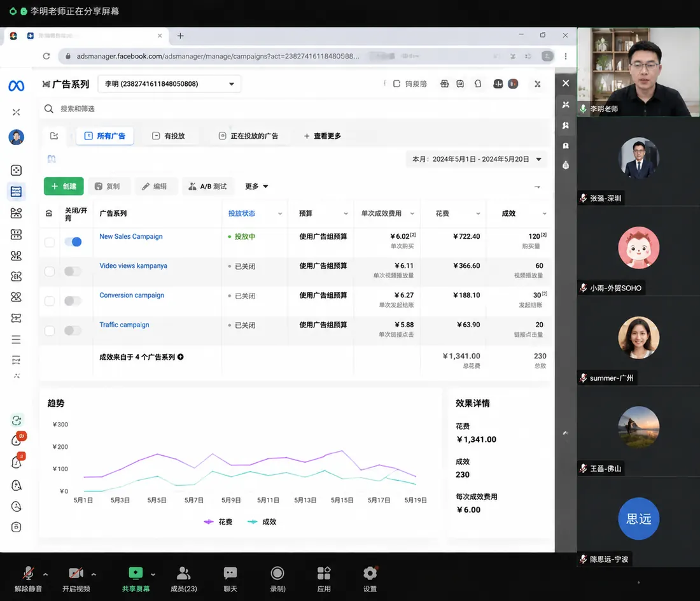
Task: Click the browser reload icon
Action: pyautogui.click(x=46, y=56)
